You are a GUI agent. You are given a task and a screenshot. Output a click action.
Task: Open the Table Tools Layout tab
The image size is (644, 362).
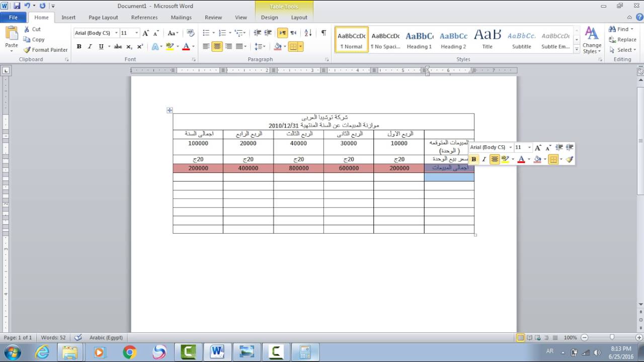point(299,17)
